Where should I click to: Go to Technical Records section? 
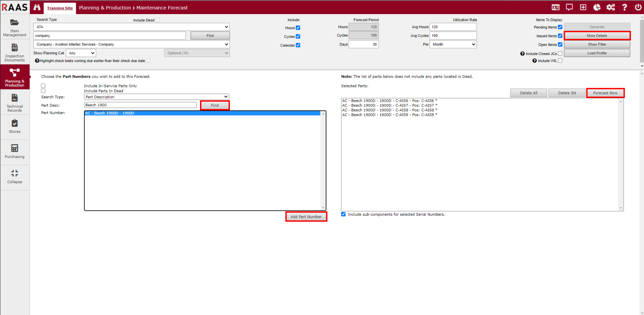pyautogui.click(x=14, y=103)
